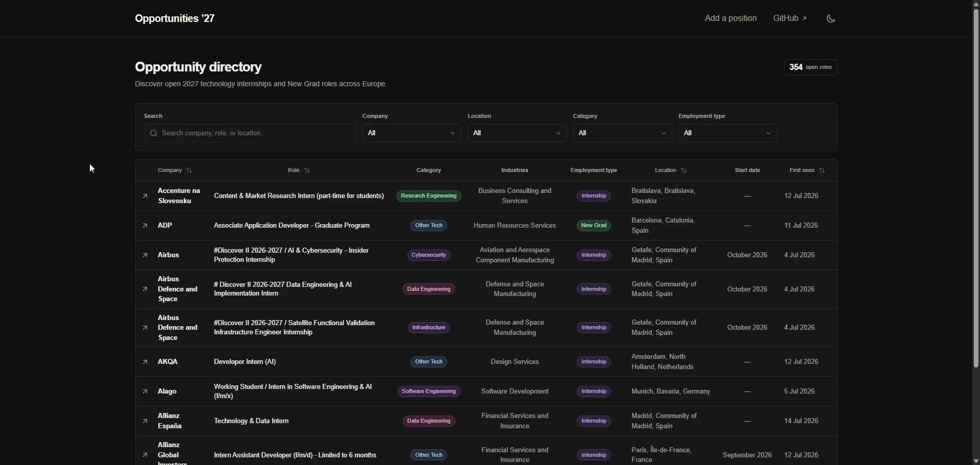Open external link arrow for Alago row

pos(145,391)
